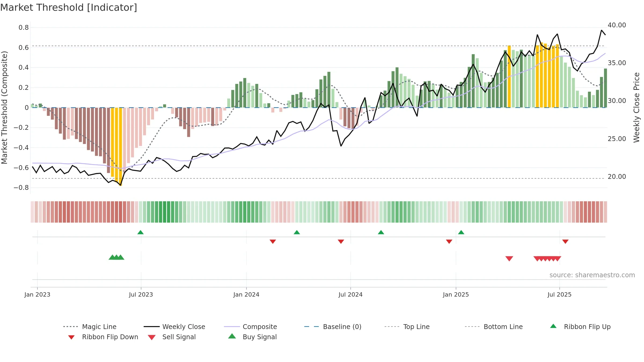This screenshot has height=362, width=644.
Task: Click the ribbon flip up marker near Apr 2024
Action: click(x=297, y=232)
